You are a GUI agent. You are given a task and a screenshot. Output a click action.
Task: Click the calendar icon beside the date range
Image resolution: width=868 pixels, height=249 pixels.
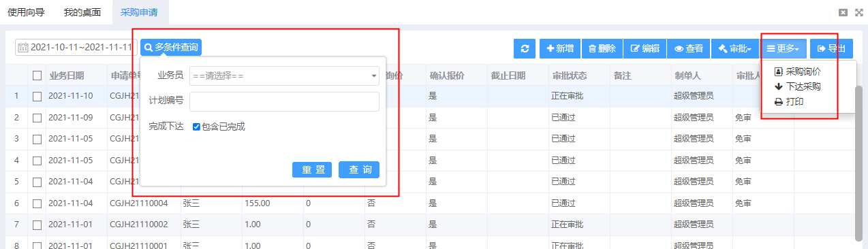[23, 48]
